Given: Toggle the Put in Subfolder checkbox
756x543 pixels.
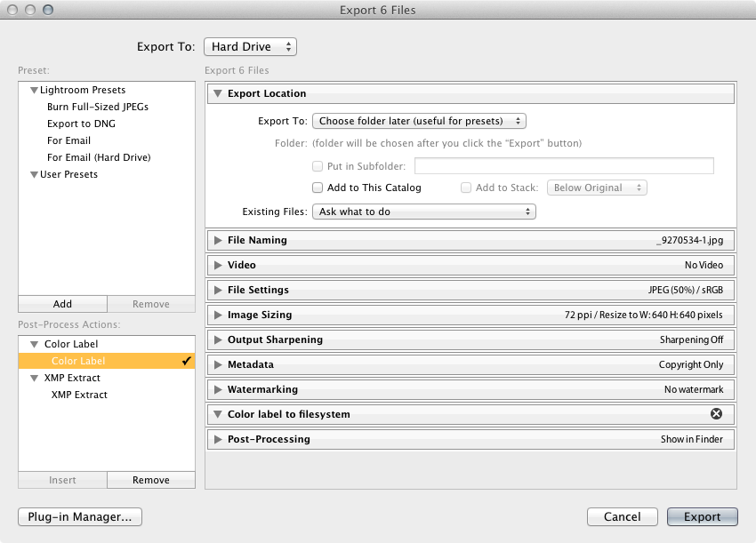Looking at the screenshot, I should point(318,166).
